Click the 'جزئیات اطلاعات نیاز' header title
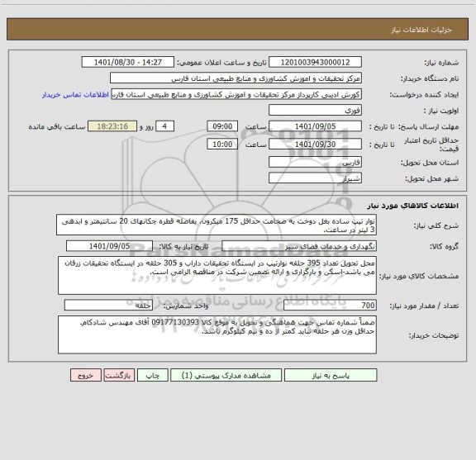476x460 pixels. [x=421, y=30]
